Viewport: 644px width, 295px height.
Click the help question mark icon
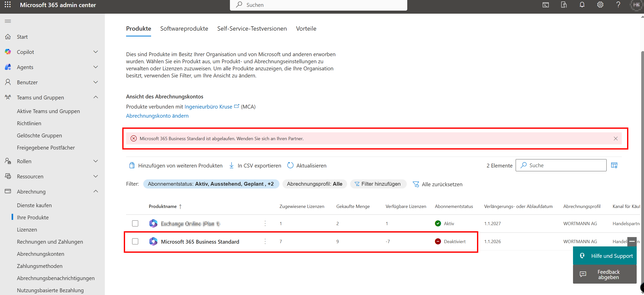point(618,5)
